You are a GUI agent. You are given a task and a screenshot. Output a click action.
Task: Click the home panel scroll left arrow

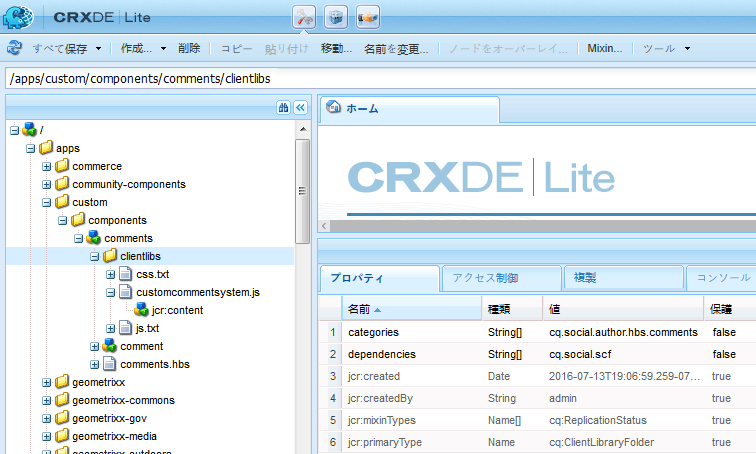click(324, 226)
